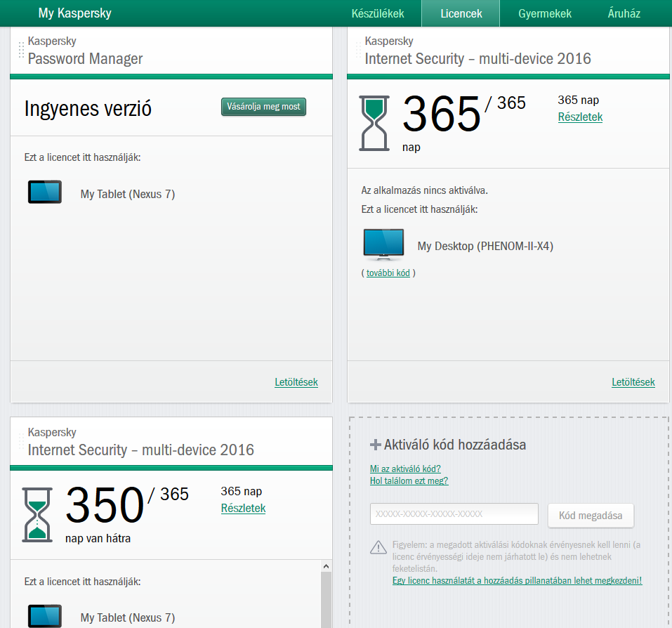
Task: Open the Mi az aktiváló kód? link
Action: [405, 469]
